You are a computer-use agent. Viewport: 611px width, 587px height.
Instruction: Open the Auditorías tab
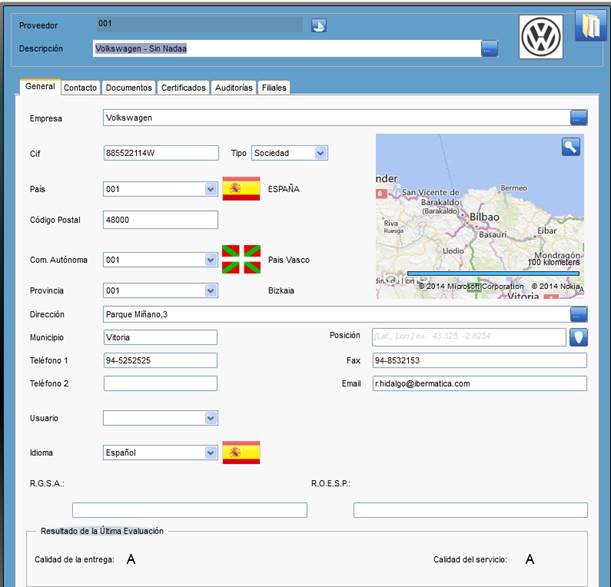click(x=234, y=88)
